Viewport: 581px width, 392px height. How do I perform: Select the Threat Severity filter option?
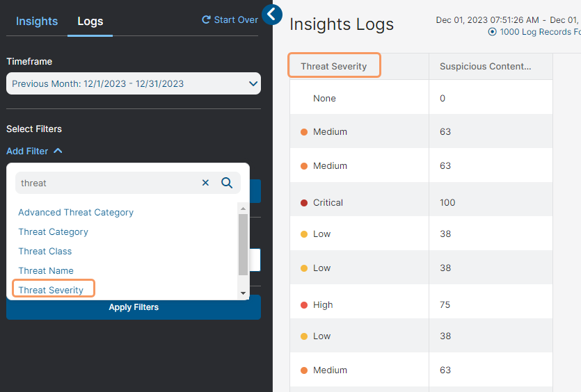[x=51, y=290]
